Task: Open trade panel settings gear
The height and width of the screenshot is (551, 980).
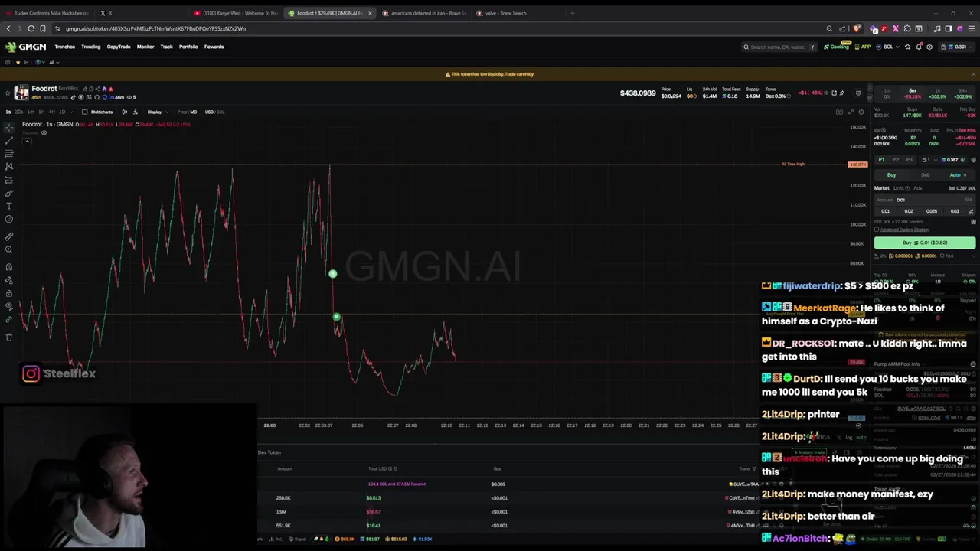Action: (973, 160)
